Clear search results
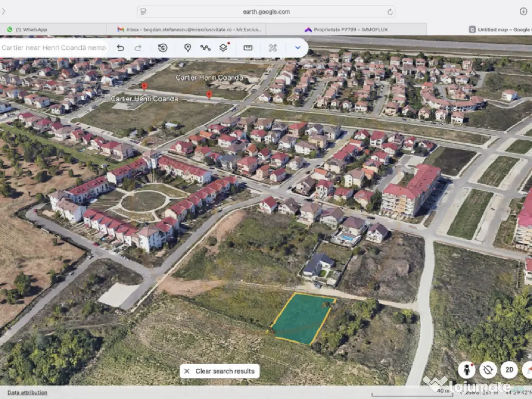 coord(220,371)
